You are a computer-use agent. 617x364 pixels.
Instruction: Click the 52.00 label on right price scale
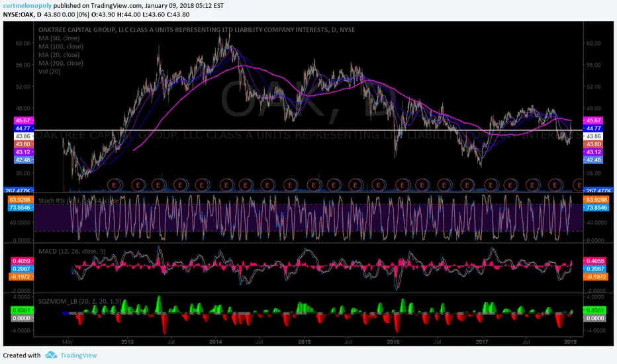click(593, 87)
